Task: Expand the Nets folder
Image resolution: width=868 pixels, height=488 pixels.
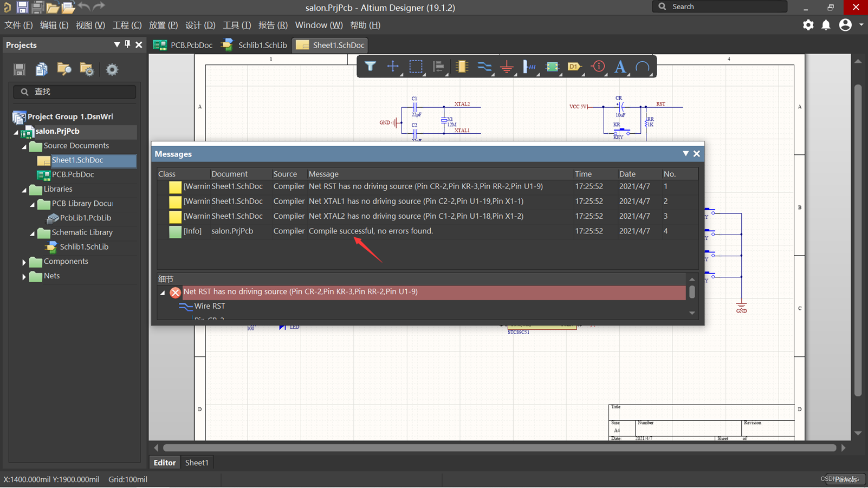Action: coord(24,276)
